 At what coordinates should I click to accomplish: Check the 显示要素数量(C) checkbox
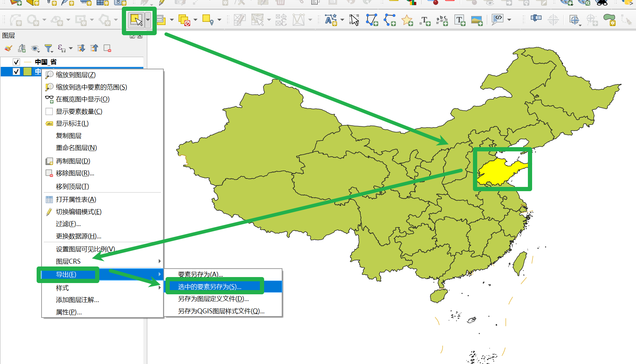click(49, 112)
